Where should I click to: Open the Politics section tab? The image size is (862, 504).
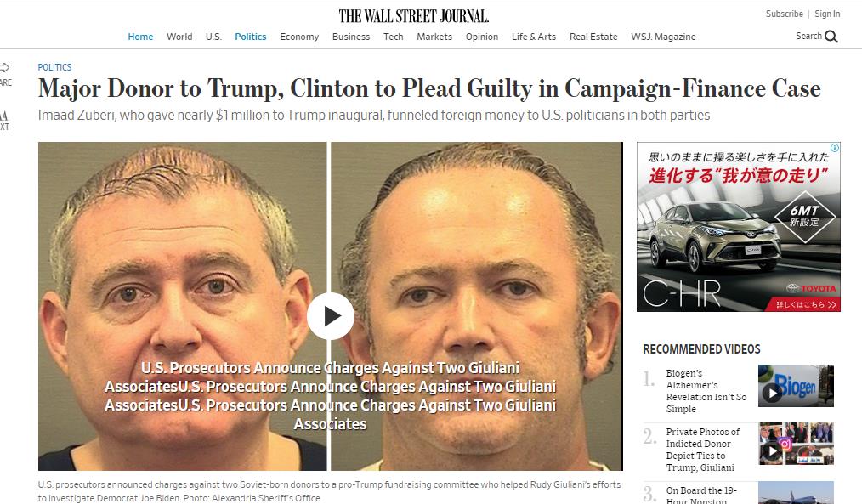pyautogui.click(x=250, y=37)
